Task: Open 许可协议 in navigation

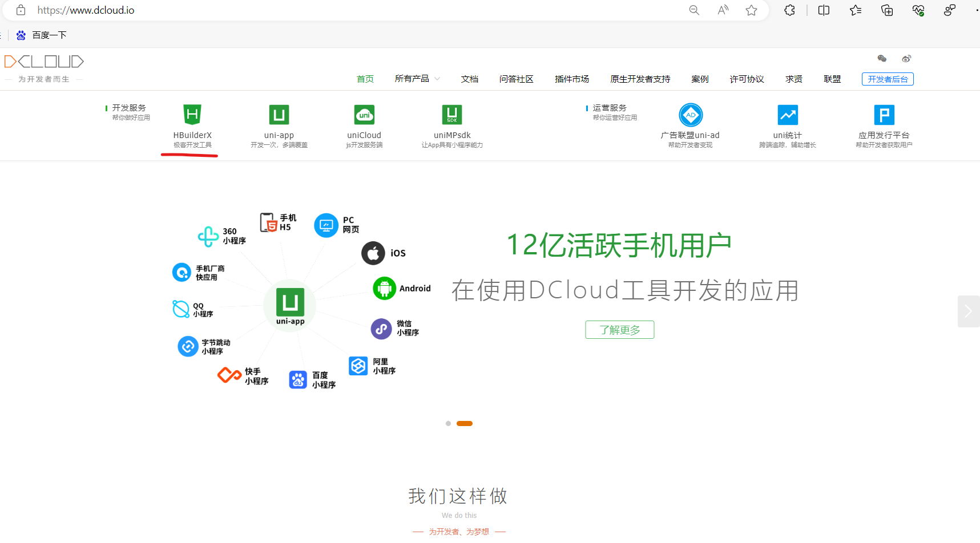Action: 747,79
